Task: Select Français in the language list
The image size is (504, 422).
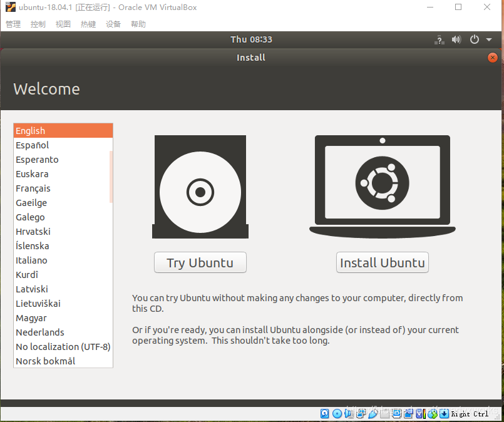Action: click(63, 188)
